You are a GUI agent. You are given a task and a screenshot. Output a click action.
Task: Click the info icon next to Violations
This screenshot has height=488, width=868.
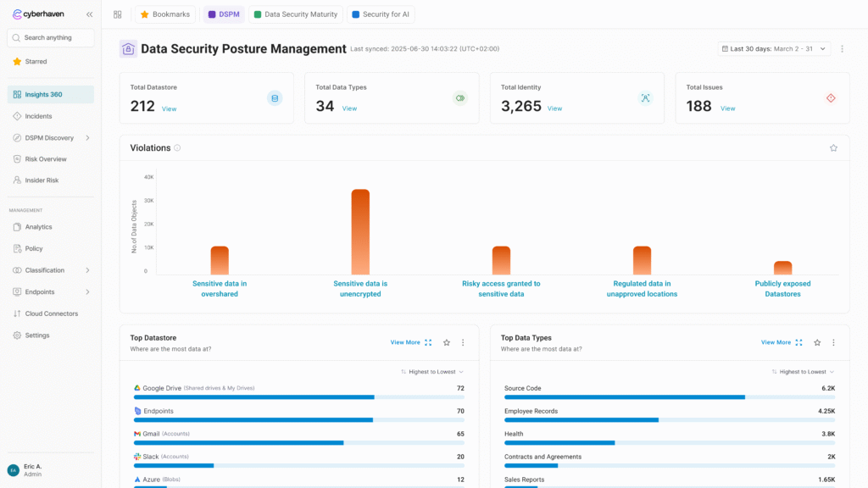point(177,148)
